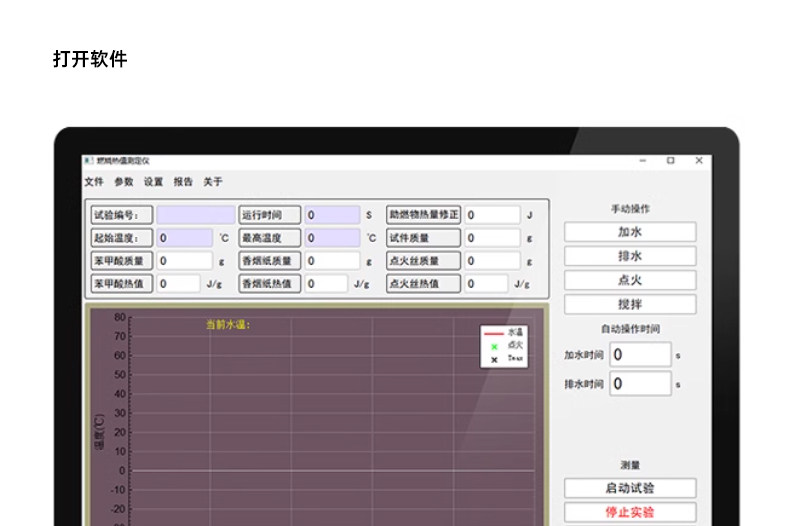Click the 点火 ignition button
790x526 pixels.
click(630, 280)
